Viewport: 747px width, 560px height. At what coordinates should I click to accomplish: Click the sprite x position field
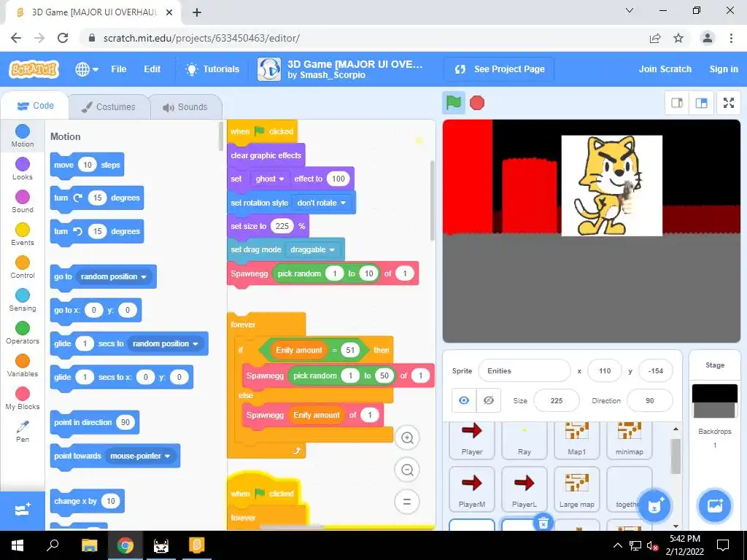click(605, 371)
